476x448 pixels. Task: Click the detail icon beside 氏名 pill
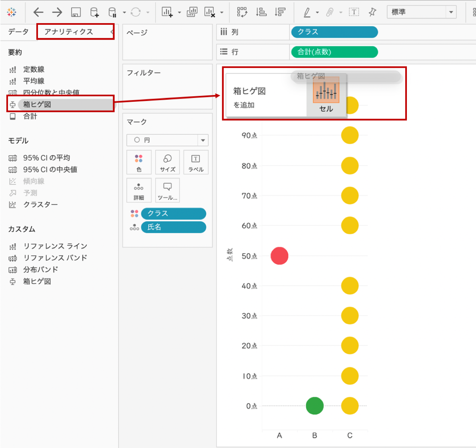tap(134, 227)
